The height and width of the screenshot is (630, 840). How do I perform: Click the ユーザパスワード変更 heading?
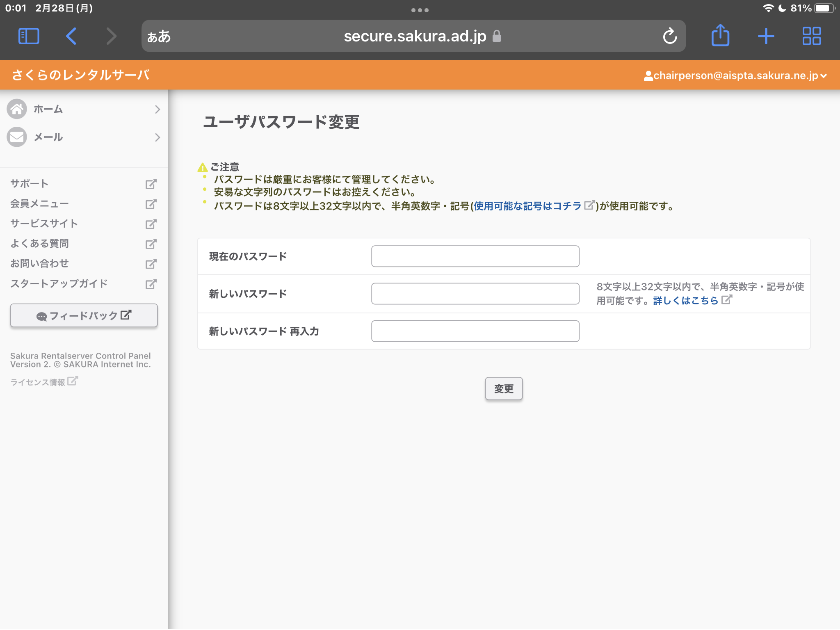coord(281,122)
